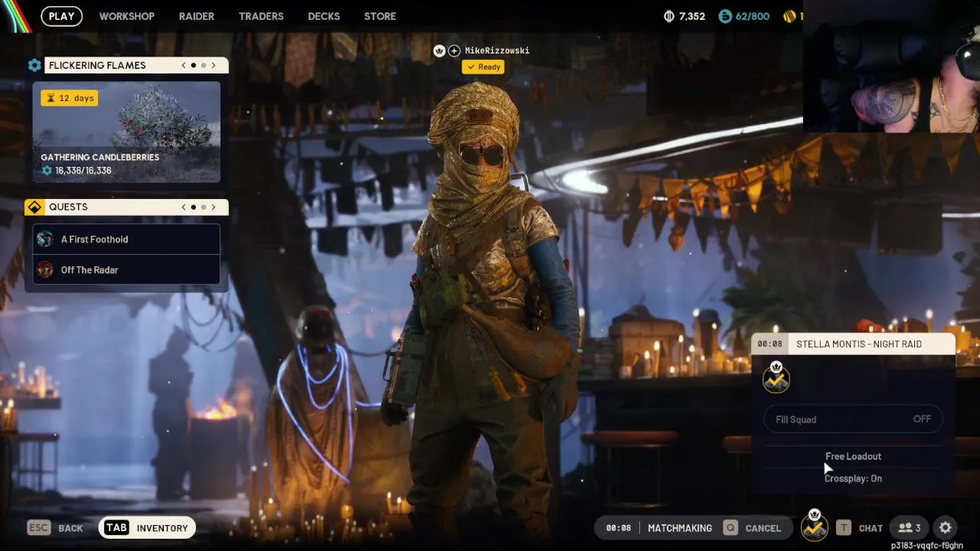Viewport: 980px width, 551px height.
Task: Toggle Fill Squad OFF switch
Action: pyautogui.click(x=854, y=419)
